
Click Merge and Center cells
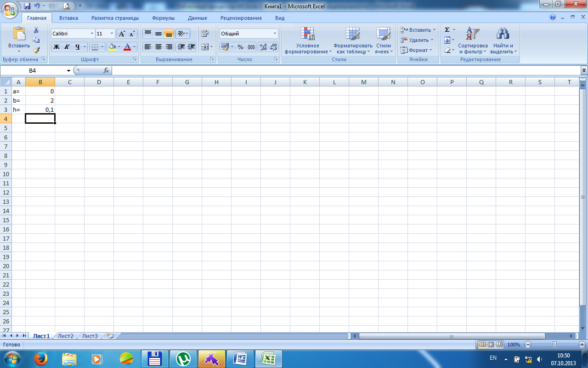(205, 47)
